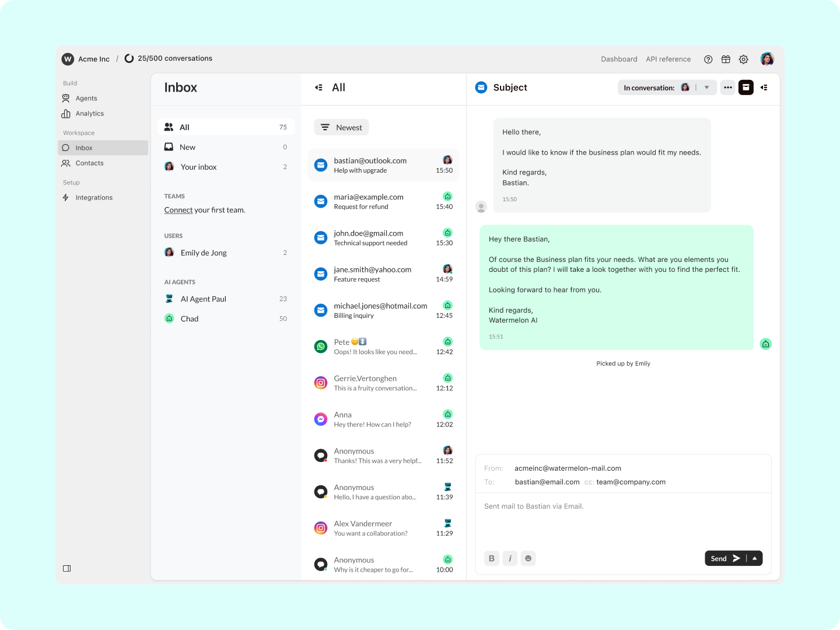840x630 pixels.
Task: Open the Dashboard menu item
Action: [x=619, y=59]
